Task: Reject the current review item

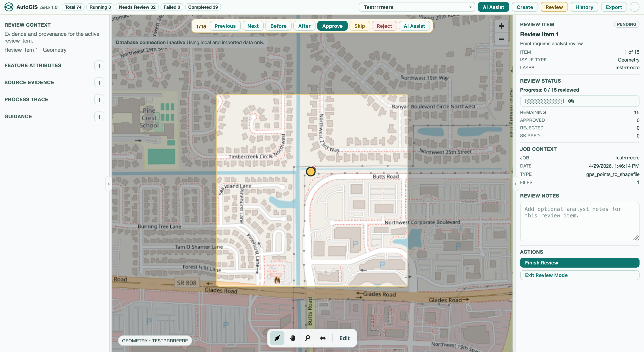Action: click(384, 26)
